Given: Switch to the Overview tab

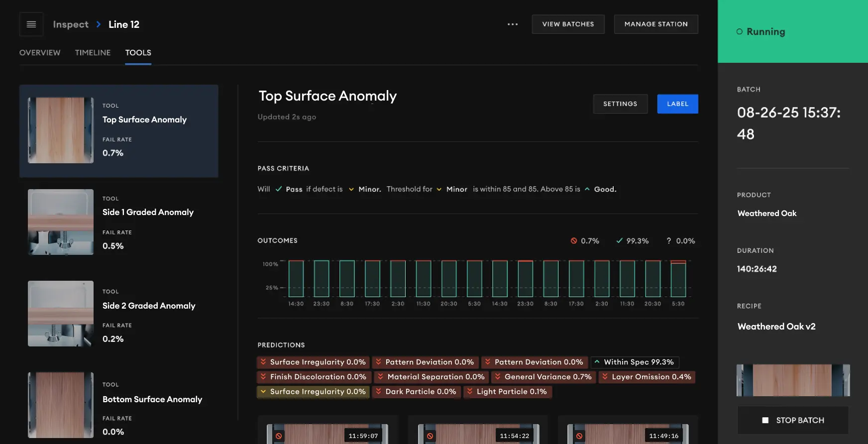Looking at the screenshot, I should [x=40, y=53].
